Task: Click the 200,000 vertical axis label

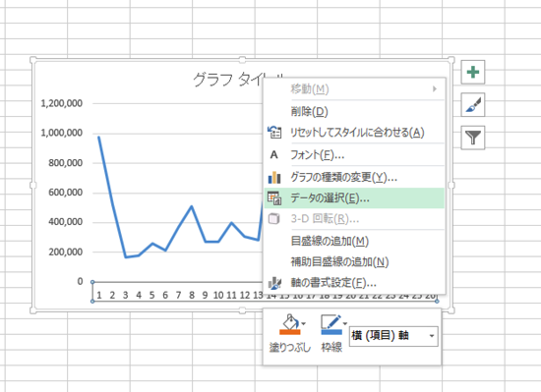Action: 66,252
